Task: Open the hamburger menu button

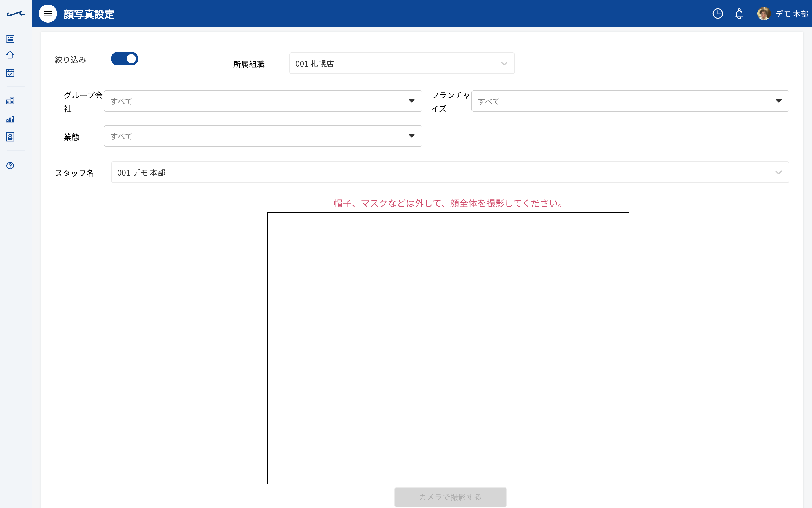Action: pos(48,14)
